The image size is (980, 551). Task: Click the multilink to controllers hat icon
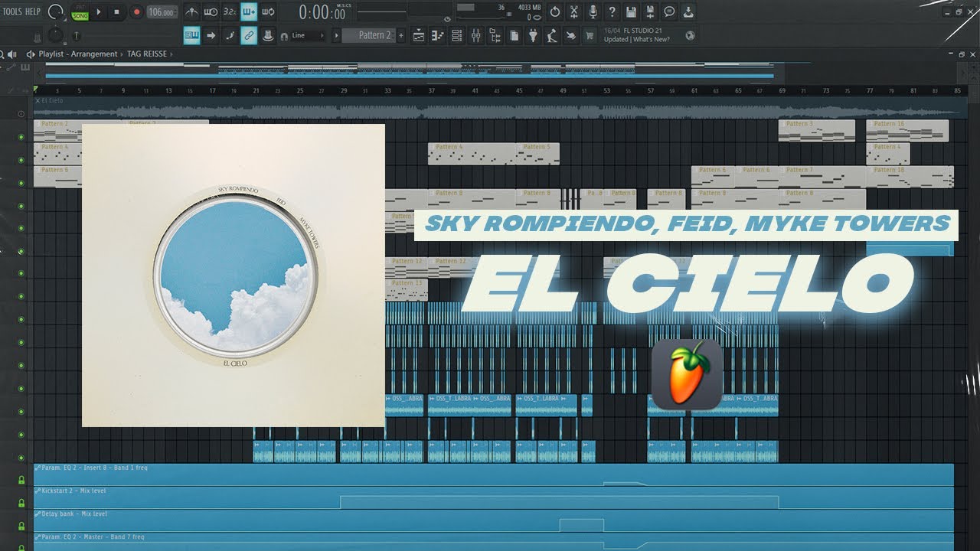click(x=268, y=35)
